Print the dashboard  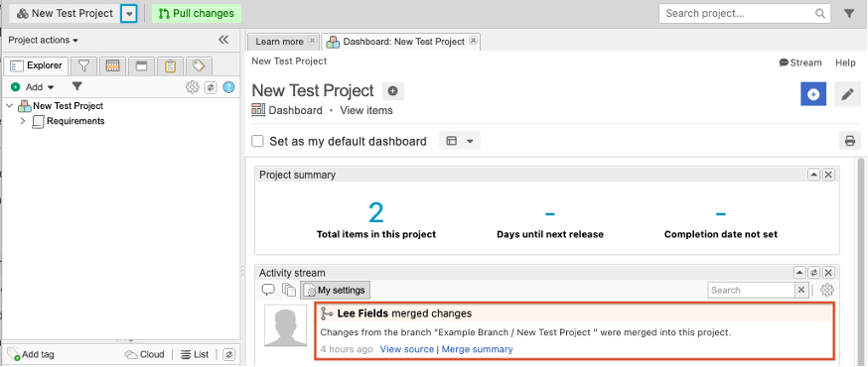point(850,141)
